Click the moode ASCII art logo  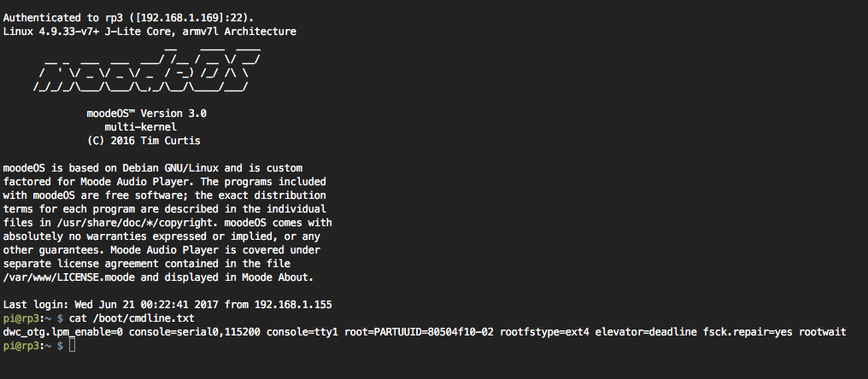pos(147,67)
